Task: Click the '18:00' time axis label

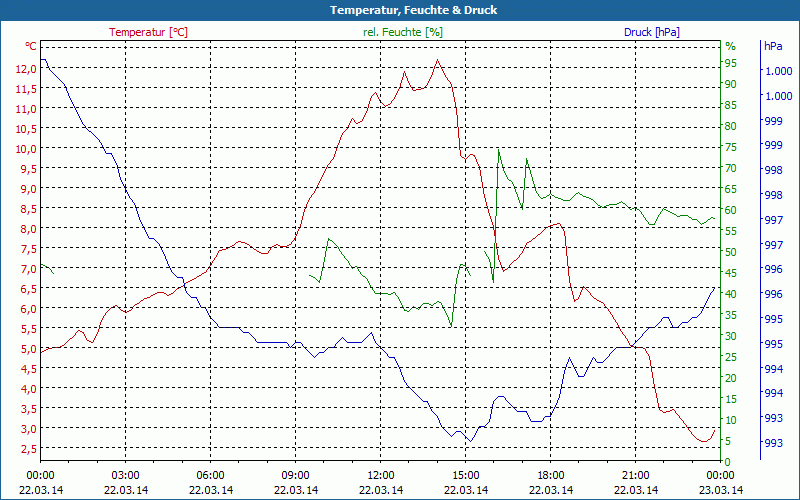Action: (551, 476)
